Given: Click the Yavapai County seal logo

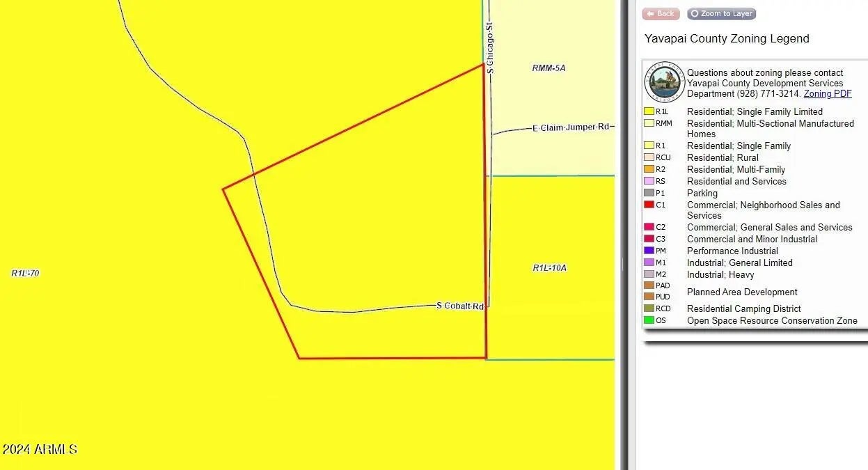Looking at the screenshot, I should coord(664,83).
